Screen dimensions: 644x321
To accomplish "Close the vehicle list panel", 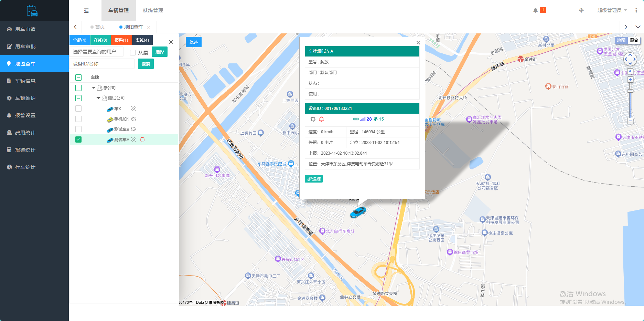I will coord(171,42).
